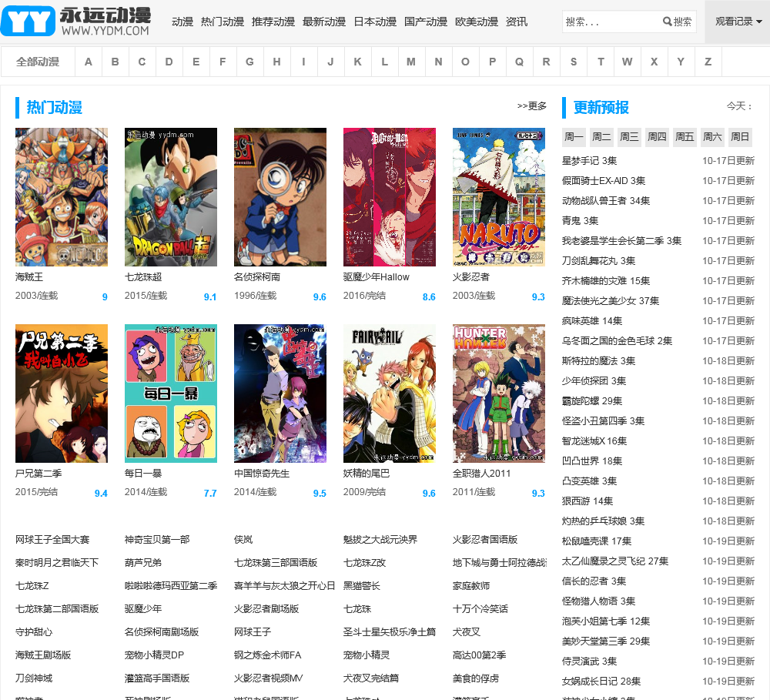The image size is (770, 700).
Task: Open 斯特拉的魔法 3集 entry
Action: tap(598, 361)
